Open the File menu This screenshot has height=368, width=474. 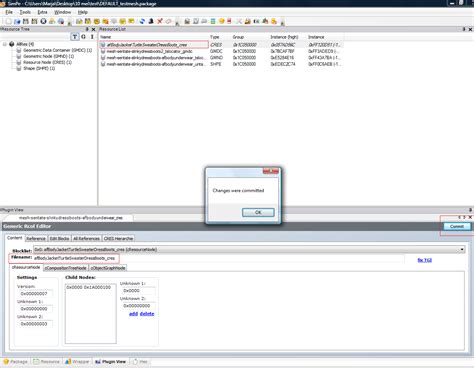pos(9,12)
